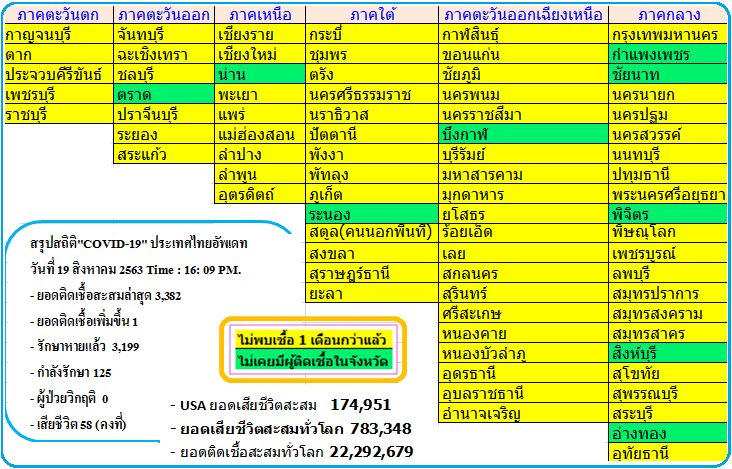The height and width of the screenshot is (469, 732).
Task: Select the อำนาจเจริญ cell
Action: pyautogui.click(x=523, y=413)
